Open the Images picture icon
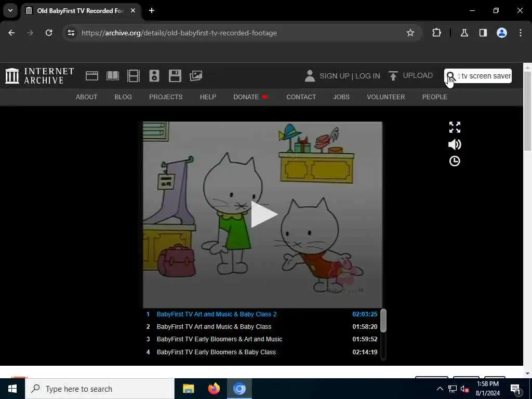This screenshot has width=532, height=399. [x=196, y=76]
